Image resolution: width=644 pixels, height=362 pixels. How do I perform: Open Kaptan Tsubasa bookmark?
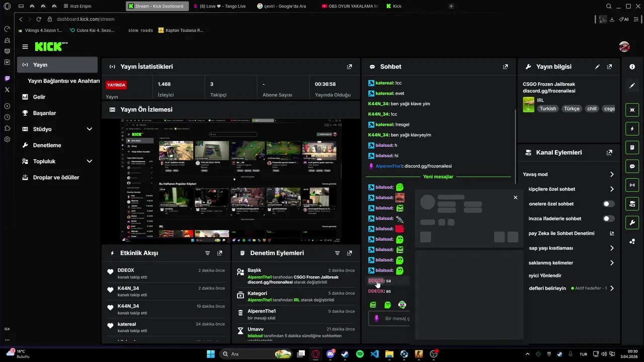[181, 30]
